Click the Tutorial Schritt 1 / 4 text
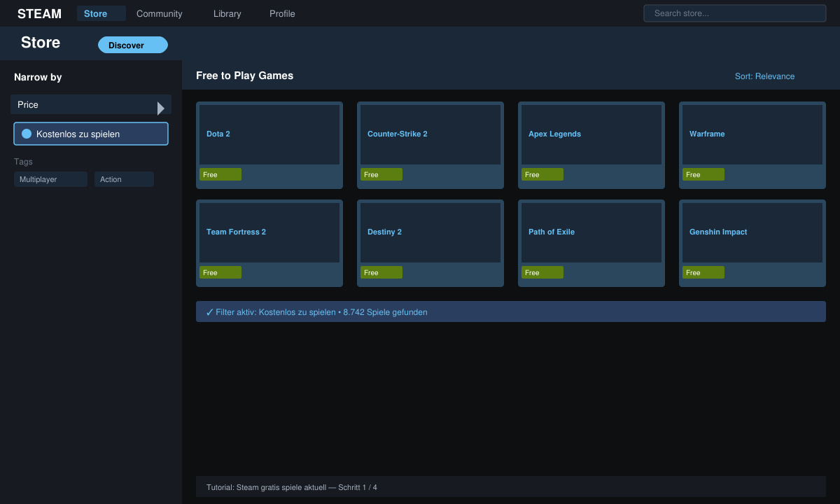840x504 pixels. 292,487
